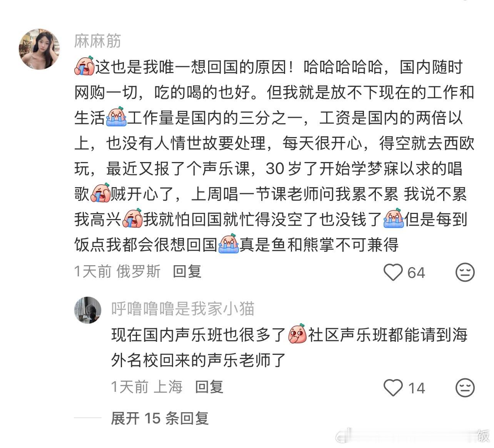This screenshot has width=494, height=448.
Task: Like the reply with 14 likes
Action: (393, 388)
